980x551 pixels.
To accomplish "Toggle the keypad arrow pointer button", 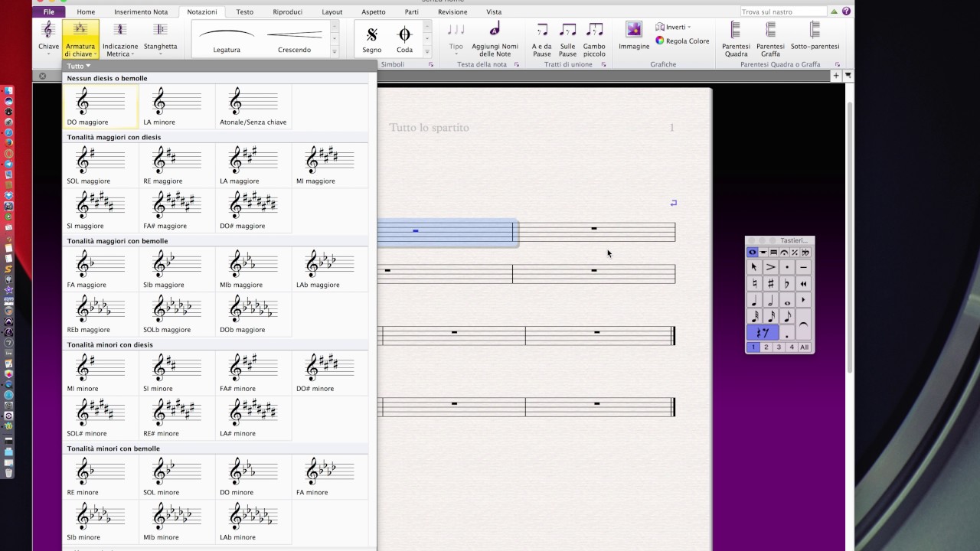I will (754, 267).
